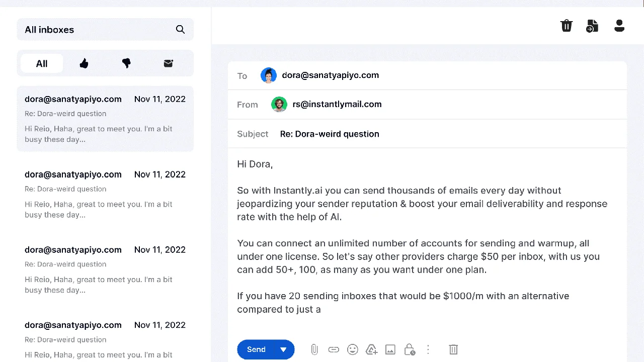Click the paragraph starting 'You can connect an unlimited'
This screenshot has height=362, width=644.
tap(418, 256)
